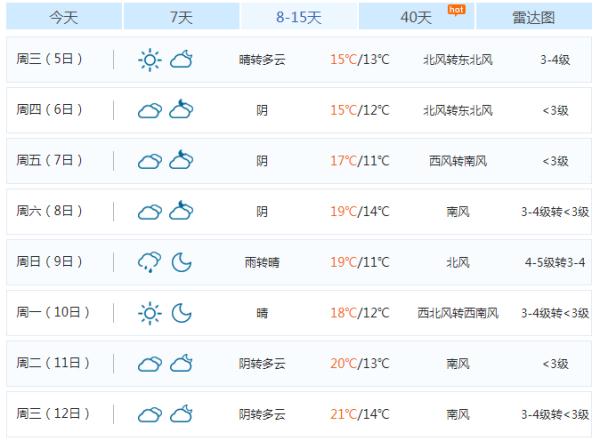Click the 阴转多云 description for 周三 (12日)

point(262,415)
